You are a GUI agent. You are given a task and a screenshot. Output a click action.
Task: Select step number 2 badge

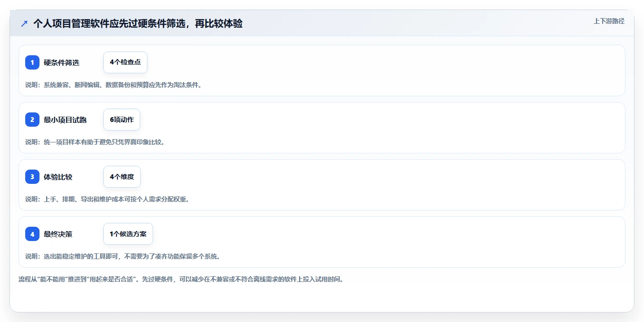pos(32,120)
